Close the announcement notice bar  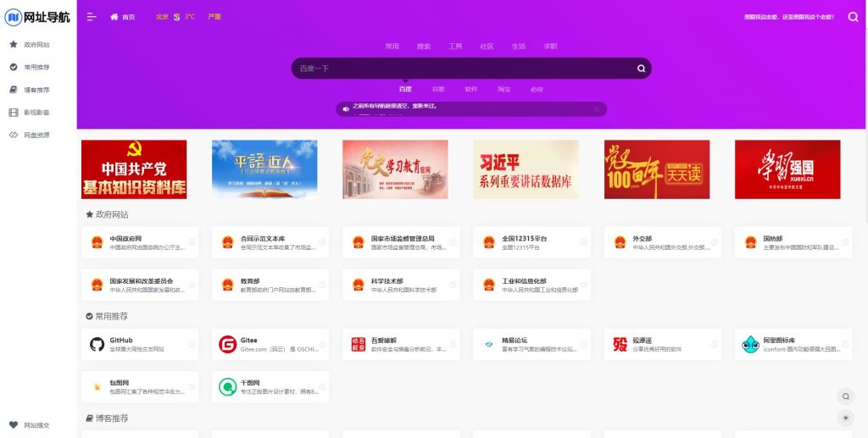point(597,109)
